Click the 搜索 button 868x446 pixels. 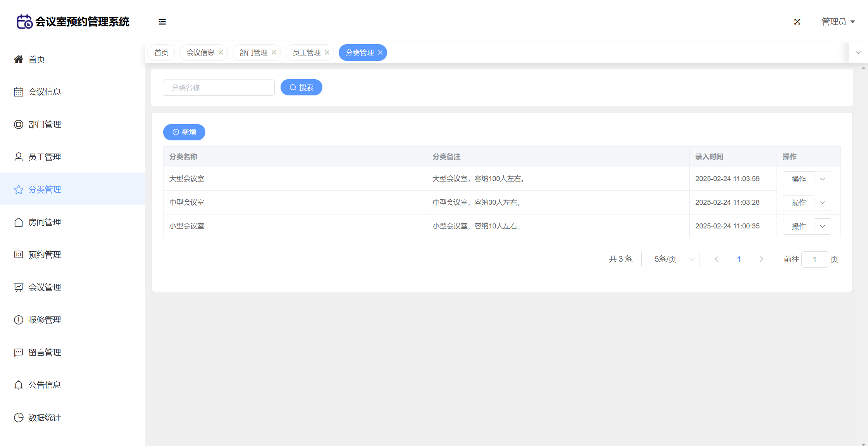301,88
